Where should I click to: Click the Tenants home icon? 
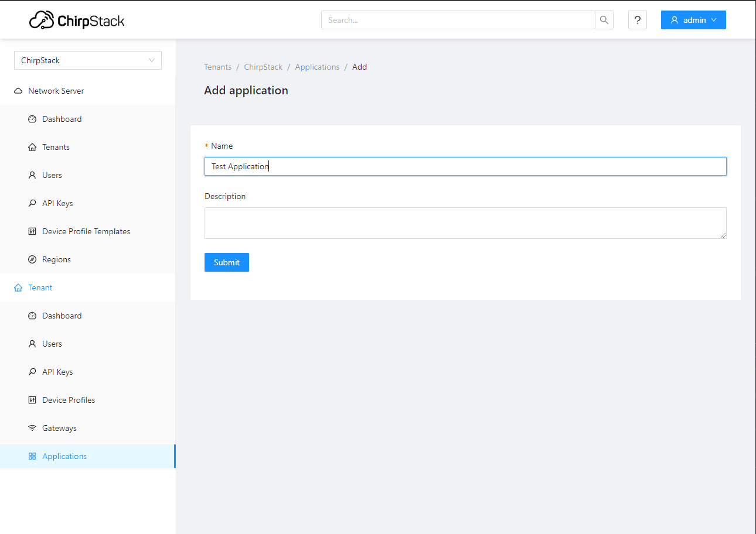click(x=32, y=147)
